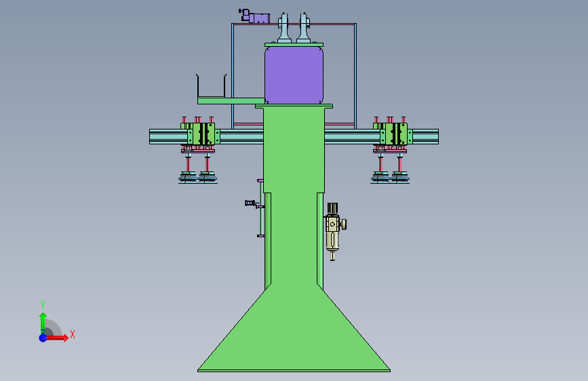Select the left green slider block on rail
Screen dimensions: 588x381
click(203, 134)
